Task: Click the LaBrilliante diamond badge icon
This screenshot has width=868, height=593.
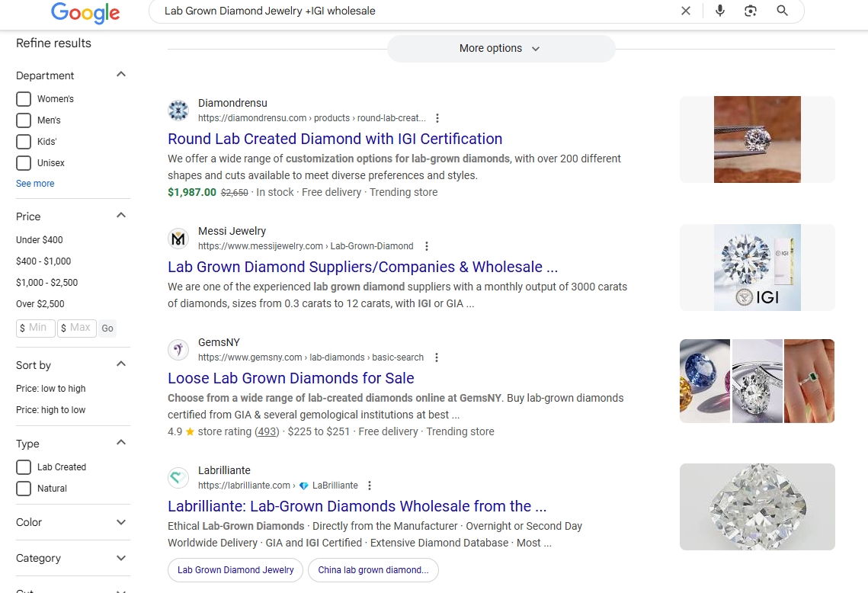Action: click(x=303, y=486)
